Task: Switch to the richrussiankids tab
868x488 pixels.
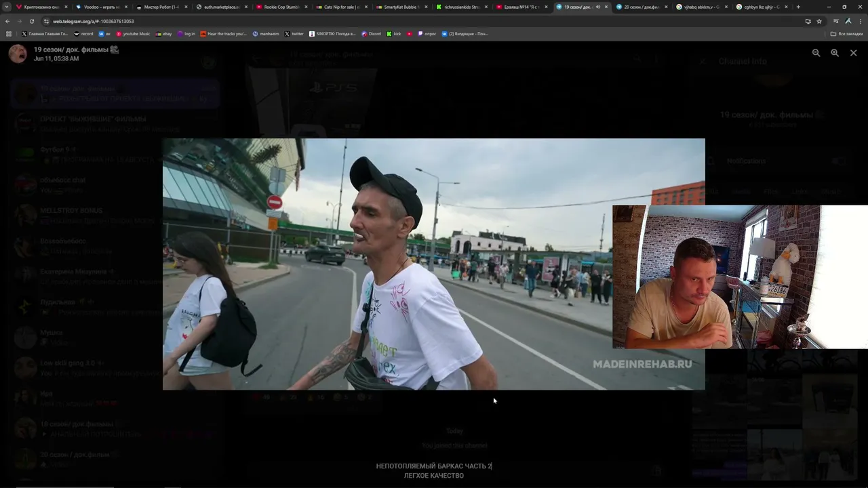Action: 462,7
